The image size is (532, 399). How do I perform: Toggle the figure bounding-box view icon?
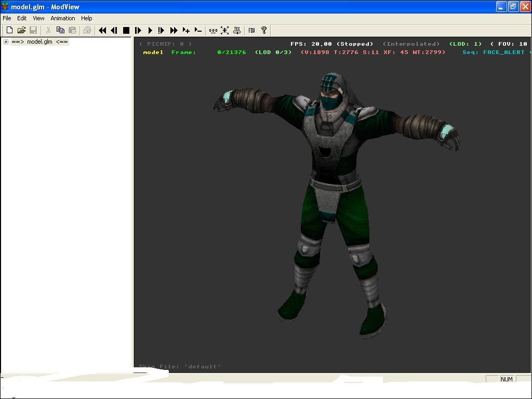point(225,31)
